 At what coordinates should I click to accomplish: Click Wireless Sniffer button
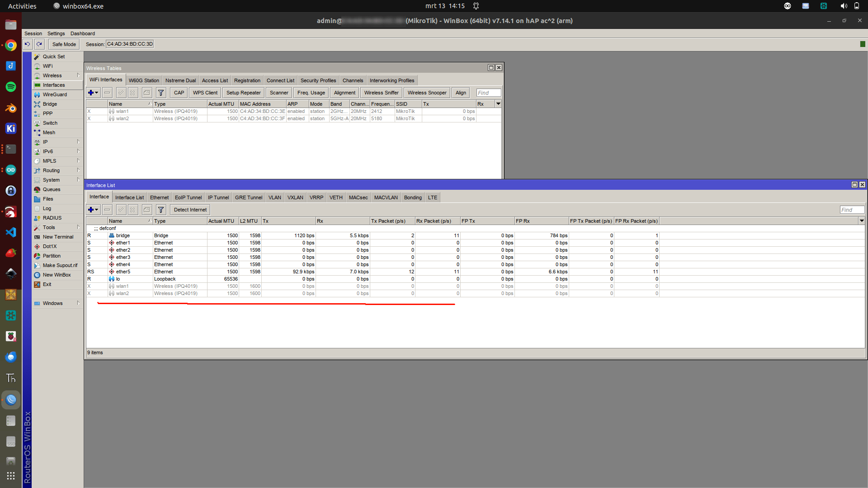(382, 93)
